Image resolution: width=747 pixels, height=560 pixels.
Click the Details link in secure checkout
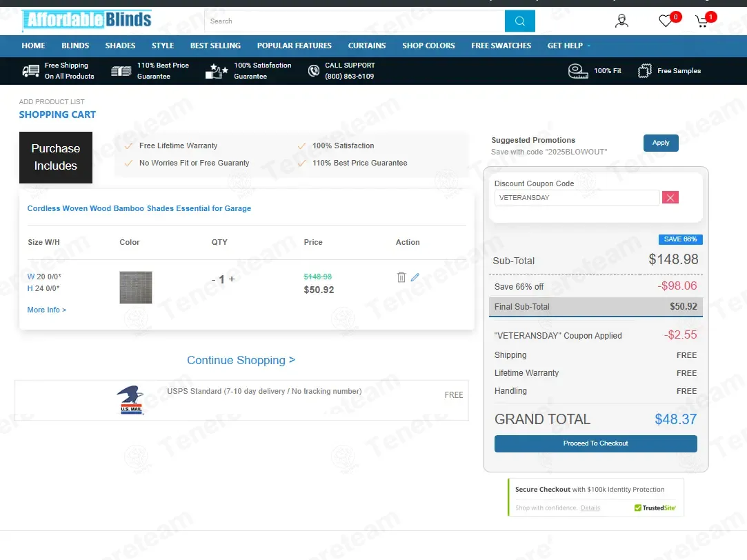point(590,508)
